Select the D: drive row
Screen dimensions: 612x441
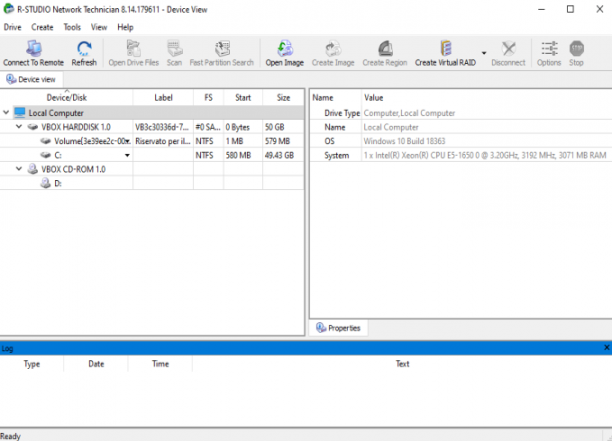point(152,183)
